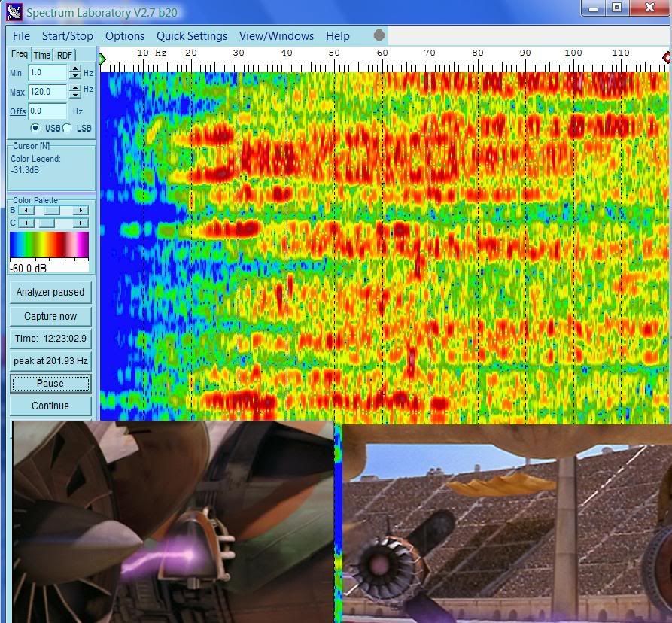The image size is (672, 623).
Task: Select the green triangle marker on frequency scale
Action: click(102, 59)
